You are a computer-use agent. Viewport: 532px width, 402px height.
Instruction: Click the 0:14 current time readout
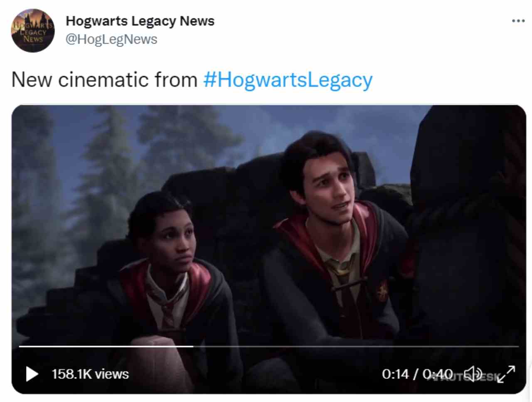tap(395, 374)
